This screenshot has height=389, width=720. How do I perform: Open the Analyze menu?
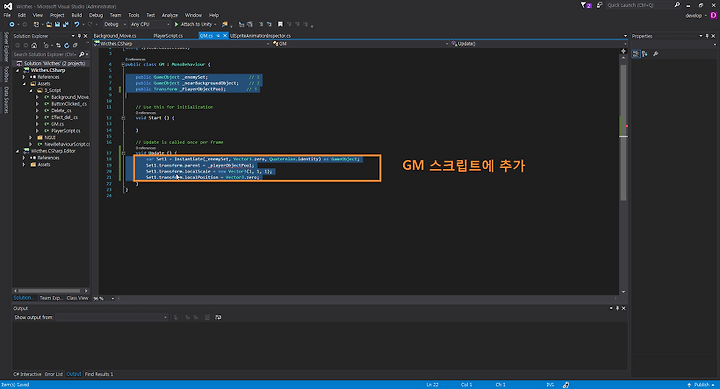[169, 15]
